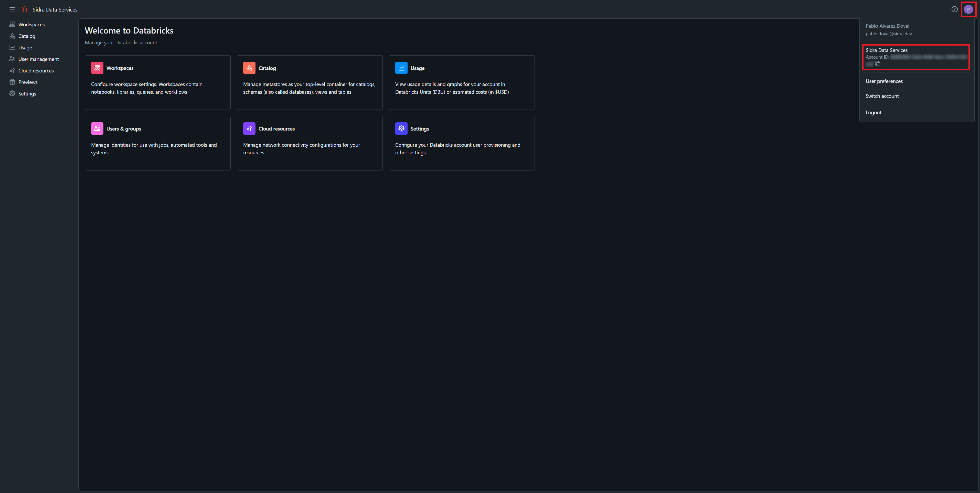Open User preferences from account menu
Screen dimensions: 980x493
[884, 81]
